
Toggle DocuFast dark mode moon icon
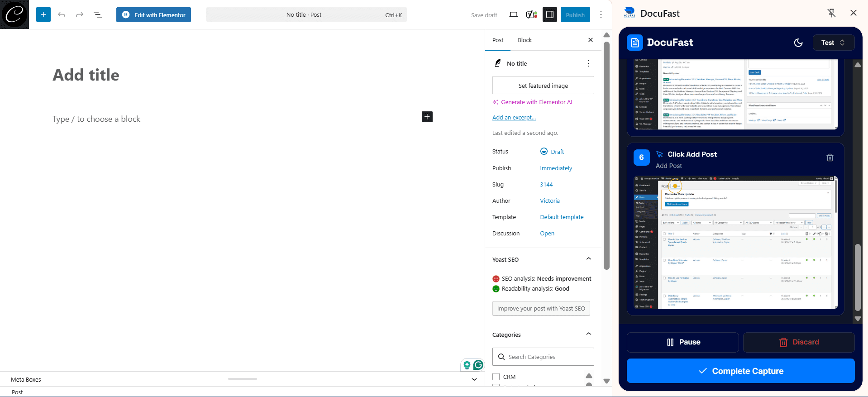point(798,43)
